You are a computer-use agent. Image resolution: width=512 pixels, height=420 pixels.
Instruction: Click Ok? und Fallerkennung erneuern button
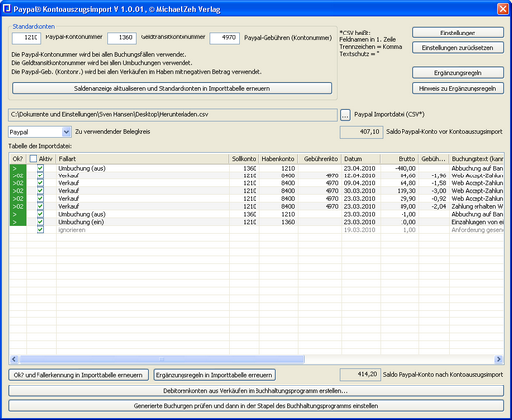tap(78, 375)
